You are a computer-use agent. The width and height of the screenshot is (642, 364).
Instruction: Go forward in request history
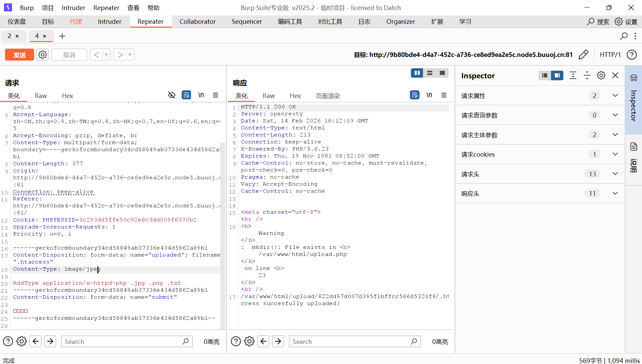point(120,55)
